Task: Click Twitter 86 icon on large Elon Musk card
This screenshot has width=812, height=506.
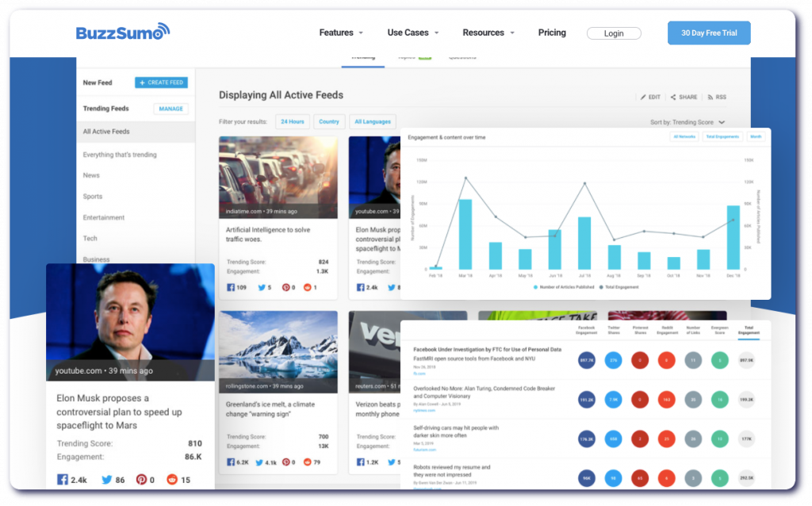Action: coord(107,480)
